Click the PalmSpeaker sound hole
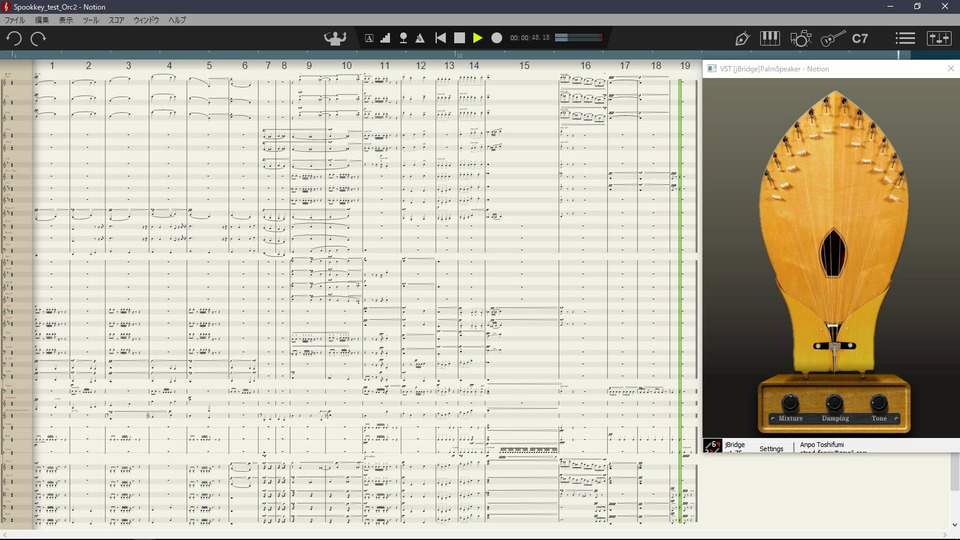Viewport: 960px width, 540px height. [833, 253]
